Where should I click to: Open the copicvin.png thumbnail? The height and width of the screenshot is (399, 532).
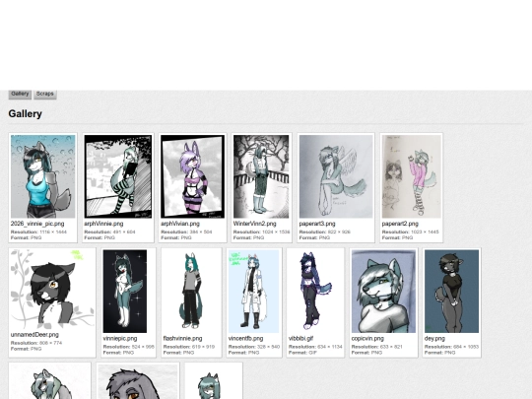pos(384,292)
